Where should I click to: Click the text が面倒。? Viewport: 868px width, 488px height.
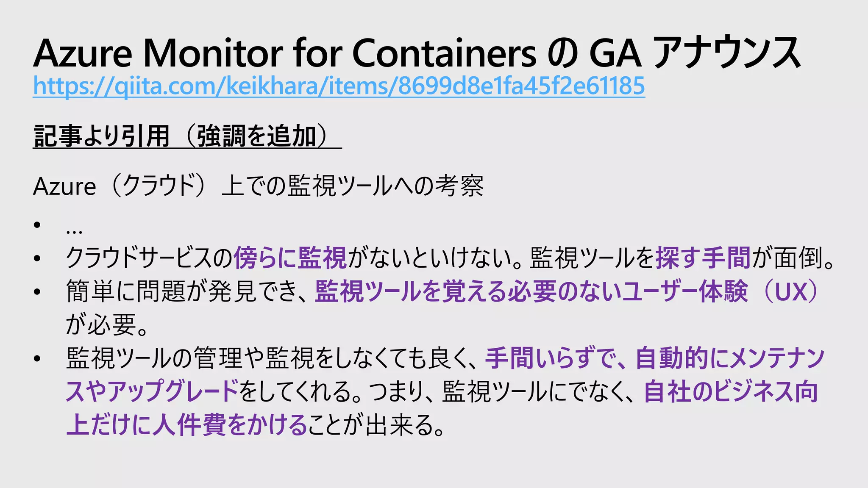tap(793, 258)
